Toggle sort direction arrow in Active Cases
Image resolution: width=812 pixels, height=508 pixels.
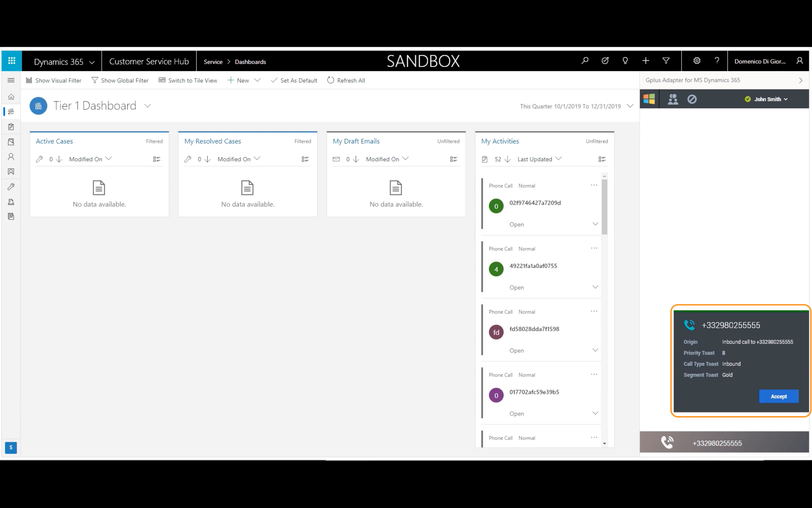tap(59, 159)
